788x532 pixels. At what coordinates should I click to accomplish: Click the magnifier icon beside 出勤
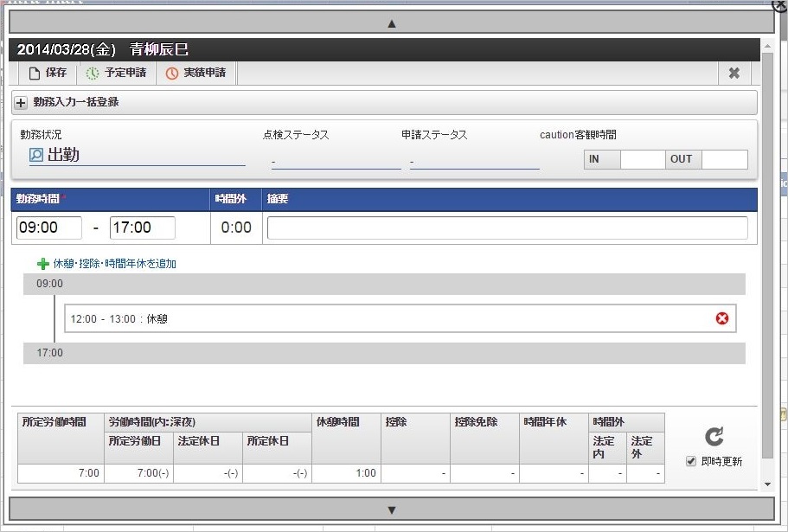pyautogui.click(x=36, y=155)
